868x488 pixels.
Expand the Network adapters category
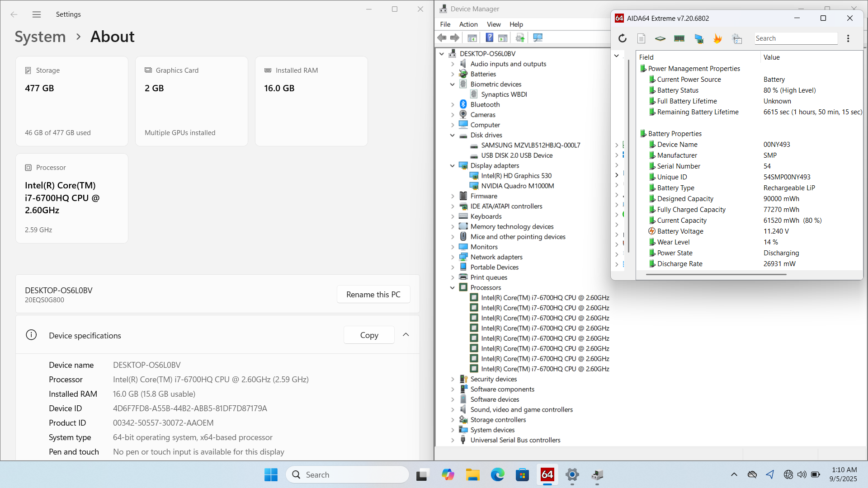click(x=453, y=257)
